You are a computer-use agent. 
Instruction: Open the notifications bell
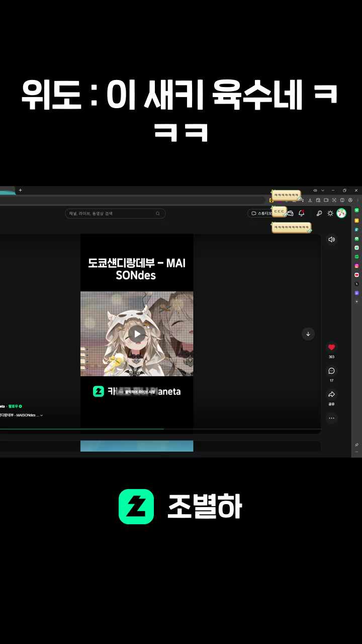[x=301, y=213]
